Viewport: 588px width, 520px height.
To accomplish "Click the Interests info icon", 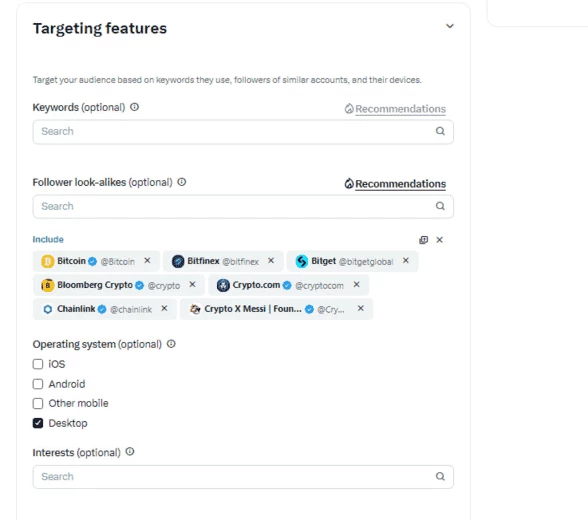I will 130,452.
